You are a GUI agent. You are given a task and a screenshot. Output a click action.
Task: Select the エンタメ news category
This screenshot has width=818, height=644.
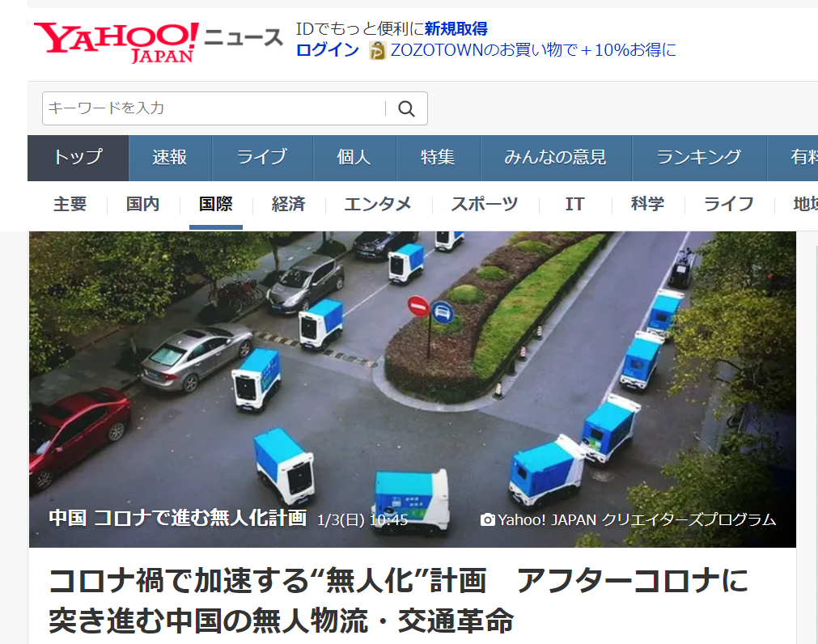[378, 204]
